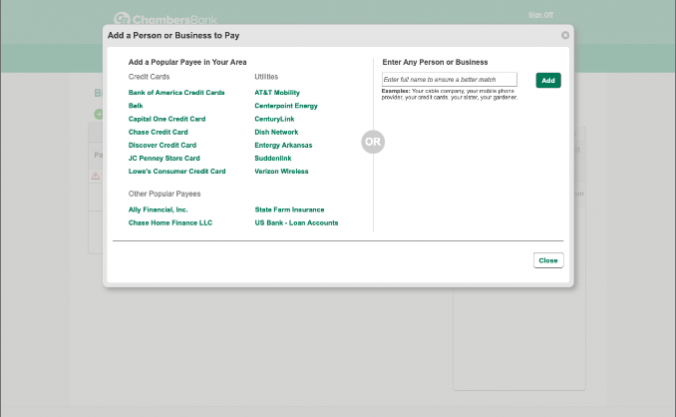The image size is (676, 417).
Task: Select AT&T Mobility utility payee
Action: point(277,93)
